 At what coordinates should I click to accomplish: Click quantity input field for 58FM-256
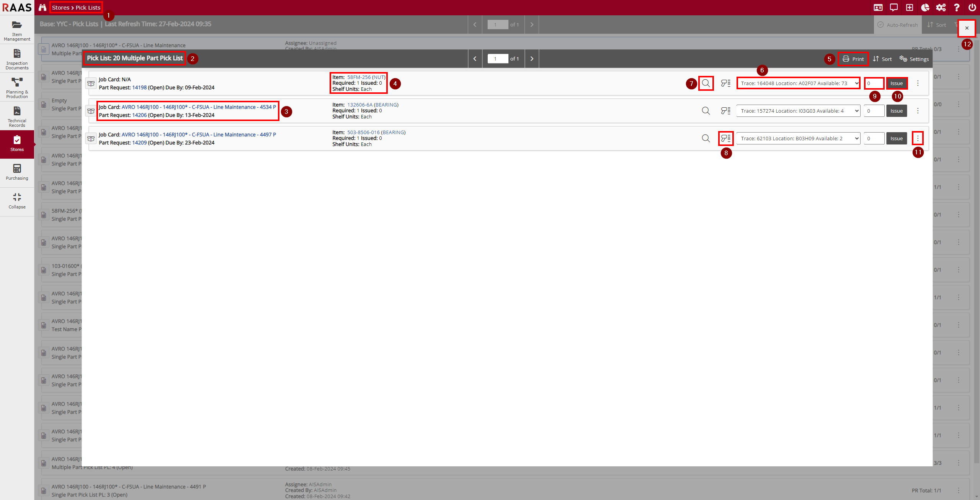(874, 83)
